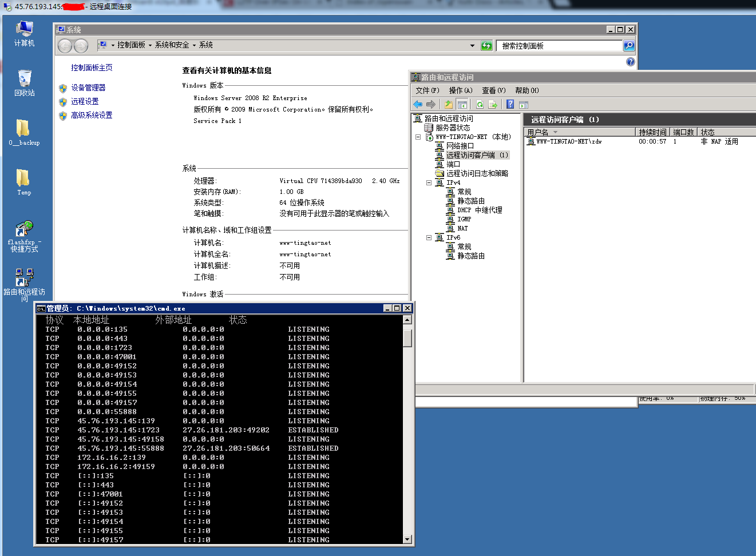Click the blue help icon in System window

click(x=631, y=62)
